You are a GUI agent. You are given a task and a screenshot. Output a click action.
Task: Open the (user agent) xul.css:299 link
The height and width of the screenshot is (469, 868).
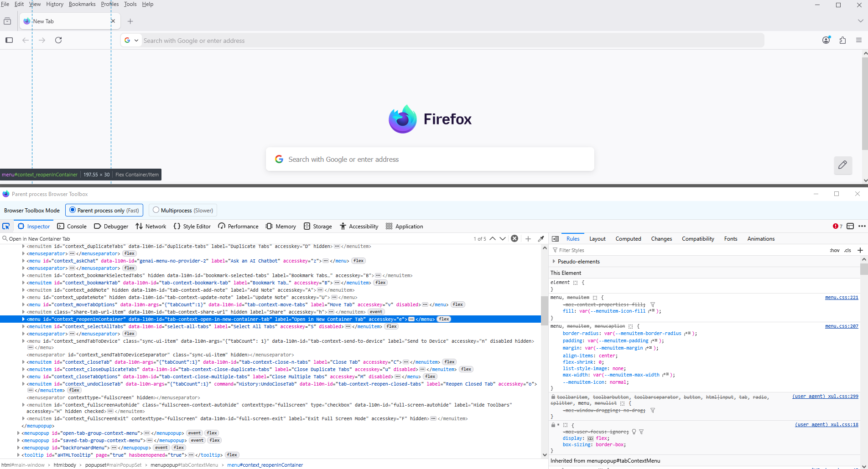click(825, 396)
